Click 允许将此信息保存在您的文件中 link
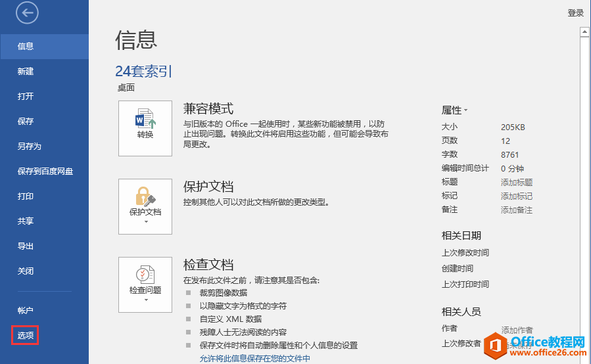Viewport: 591px width, 364px height. coord(255,358)
